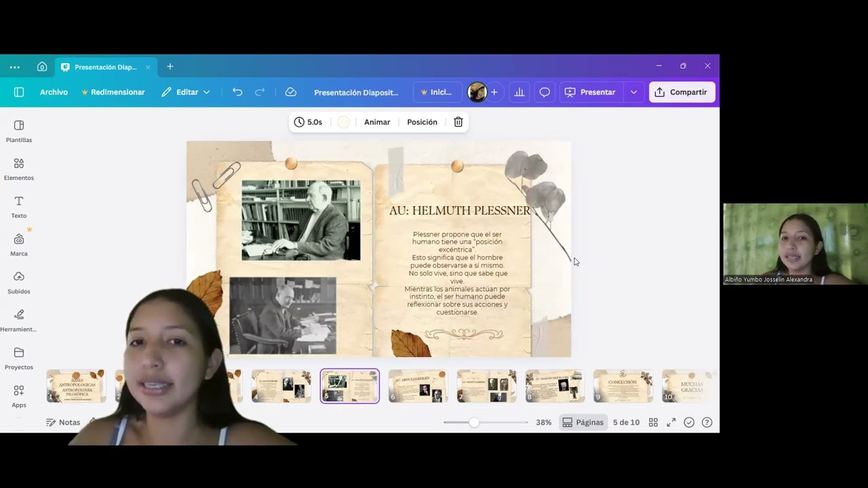The image size is (868, 488).
Task: Add a collaborator with plus icon
Action: (494, 92)
